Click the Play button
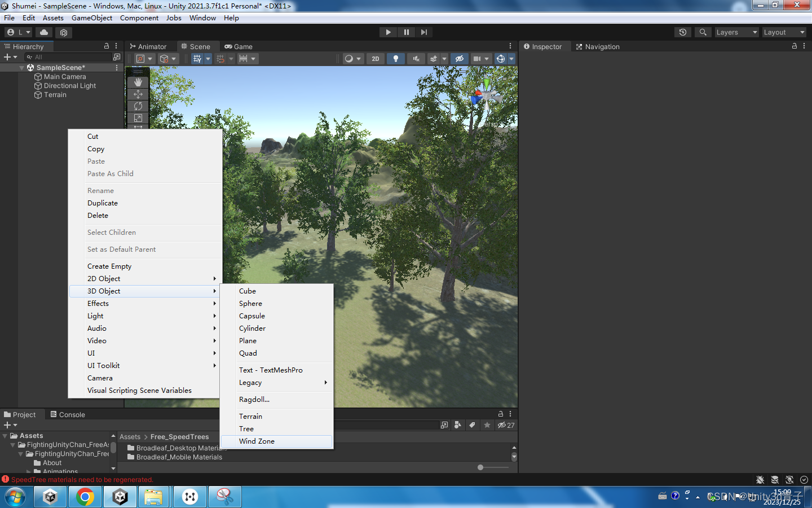This screenshot has width=812, height=508. click(388, 32)
